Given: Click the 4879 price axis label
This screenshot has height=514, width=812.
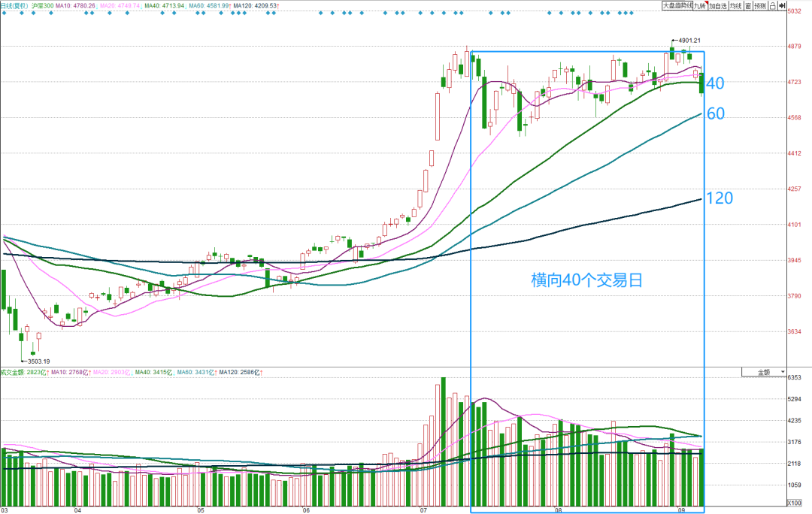Looking at the screenshot, I should (795, 47).
